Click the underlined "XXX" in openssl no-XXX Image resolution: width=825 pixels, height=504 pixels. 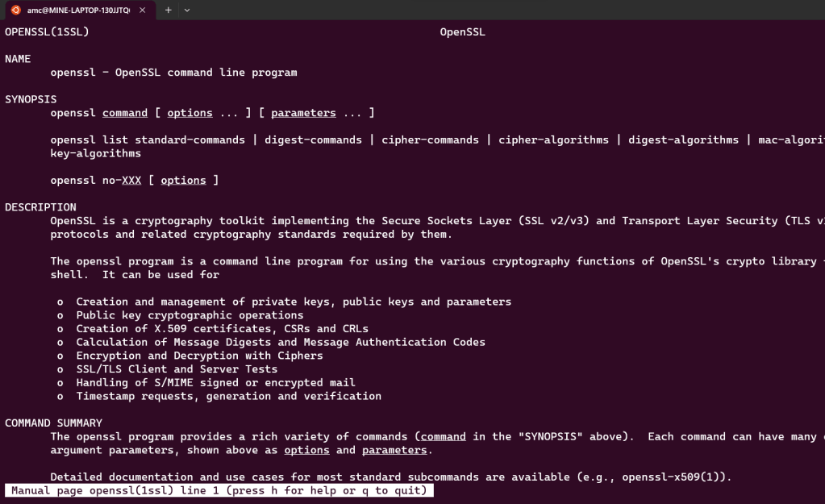click(131, 181)
